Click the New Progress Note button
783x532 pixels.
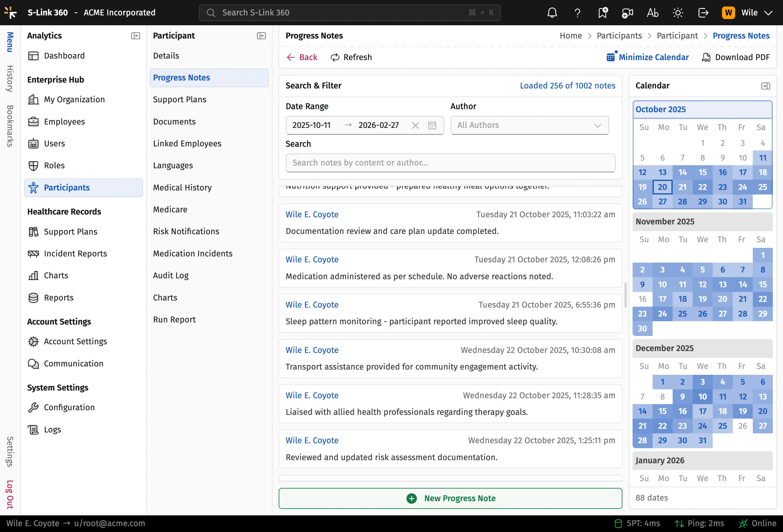(450, 498)
